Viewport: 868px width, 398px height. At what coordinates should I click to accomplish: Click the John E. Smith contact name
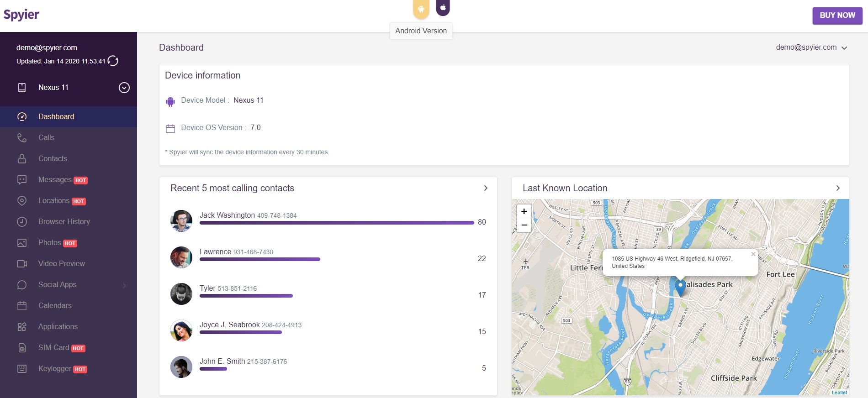[x=222, y=361]
